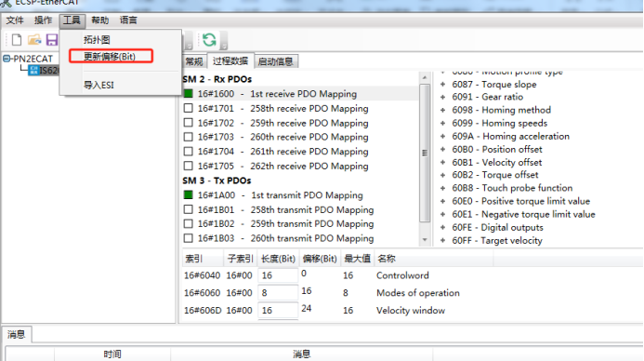The width and height of the screenshot is (644, 361).
Task: Expand 60FE Digital outputs entry
Action: click(442, 227)
